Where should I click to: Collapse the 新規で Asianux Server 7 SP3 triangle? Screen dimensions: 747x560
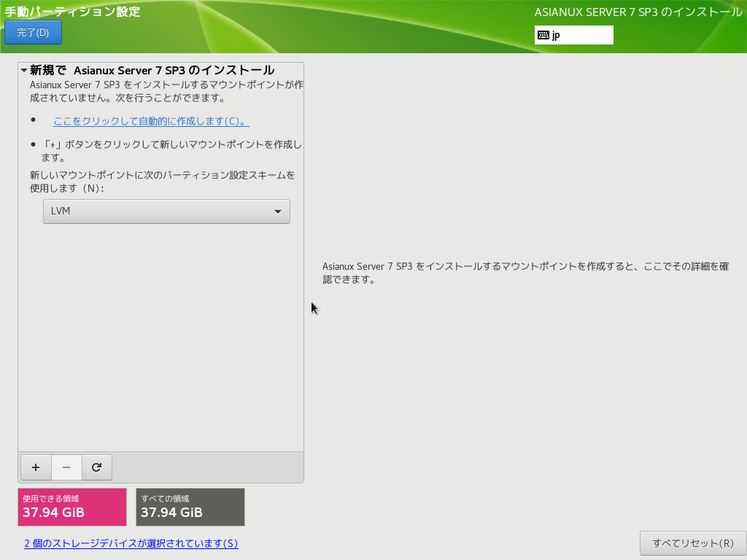pyautogui.click(x=24, y=71)
